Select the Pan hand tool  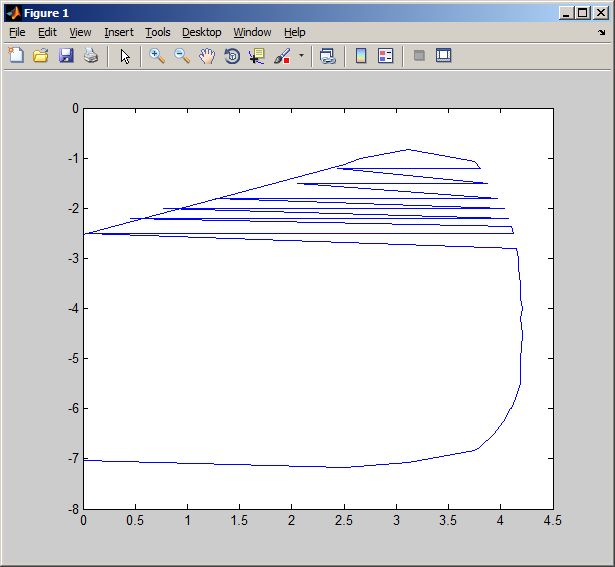tap(207, 56)
